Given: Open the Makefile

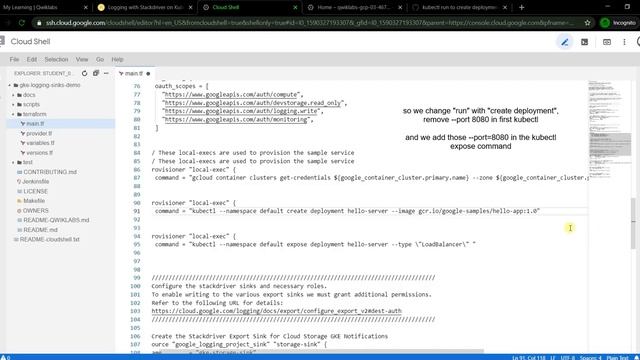Looking at the screenshot, I should (34, 201).
